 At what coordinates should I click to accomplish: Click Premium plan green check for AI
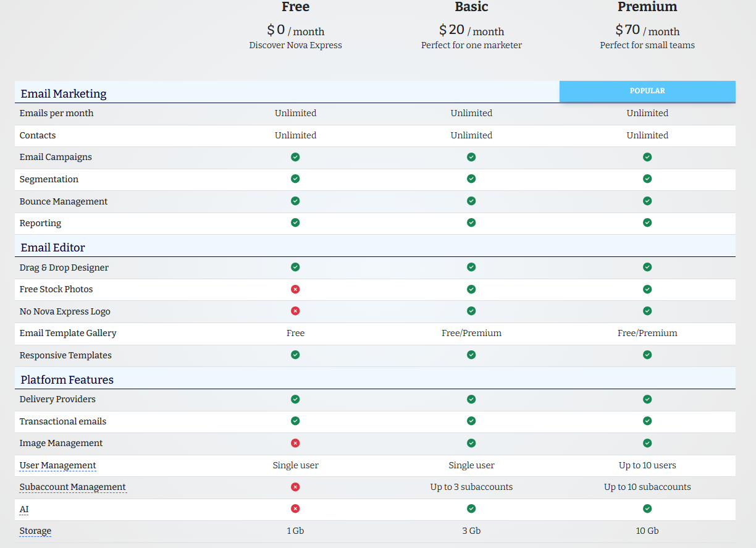[x=647, y=508]
